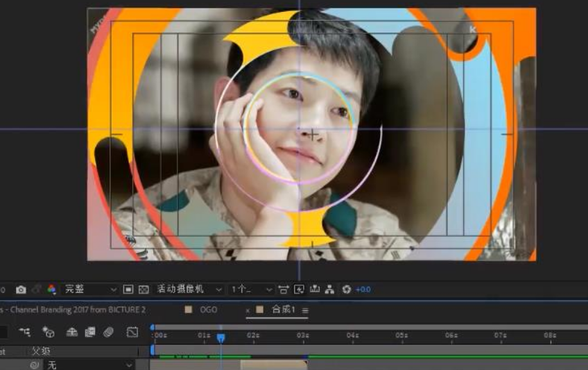Screen dimensions: 588x370
Task: Toggle hide shy layers icon
Action: pyautogui.click(x=71, y=332)
